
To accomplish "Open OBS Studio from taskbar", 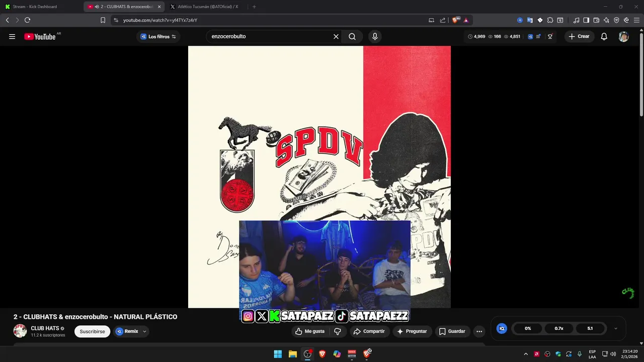I will [x=307, y=354].
